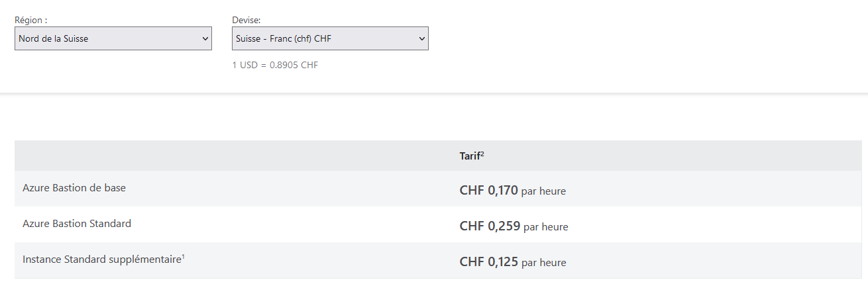Open the Devise currency dropdown
Viewport: 868px width, 282px height.
point(330,38)
